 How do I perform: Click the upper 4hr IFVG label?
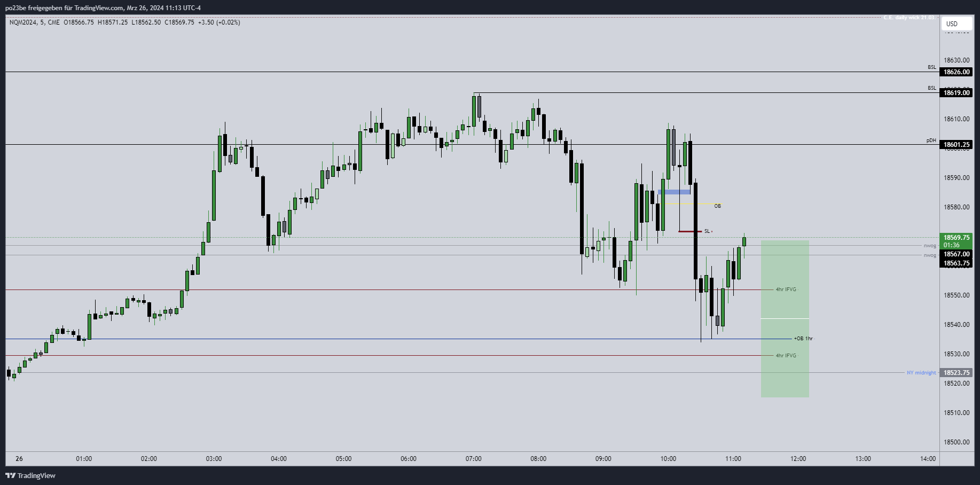[x=785, y=289]
